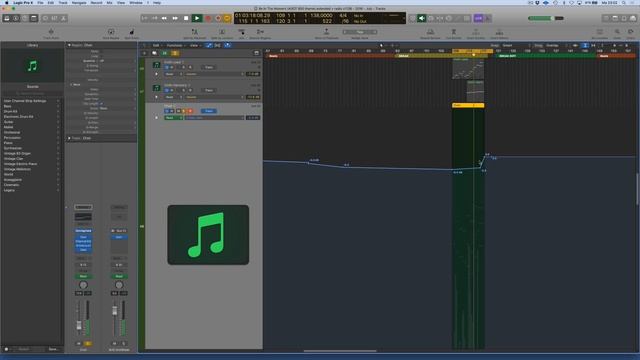
Task: Open first track's Volume automation parameter dropdown
Action: point(214,74)
